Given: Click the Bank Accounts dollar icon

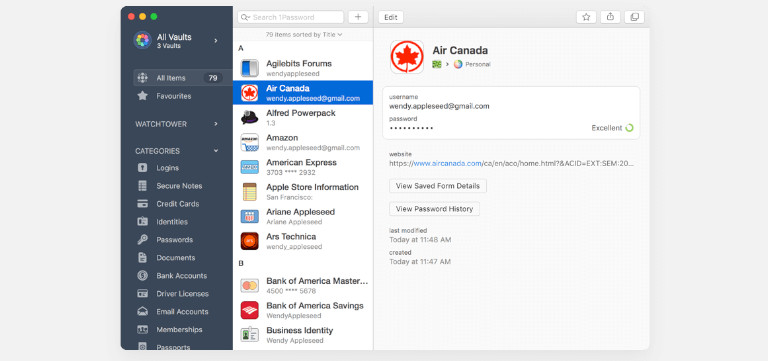Looking at the screenshot, I should click(x=143, y=276).
